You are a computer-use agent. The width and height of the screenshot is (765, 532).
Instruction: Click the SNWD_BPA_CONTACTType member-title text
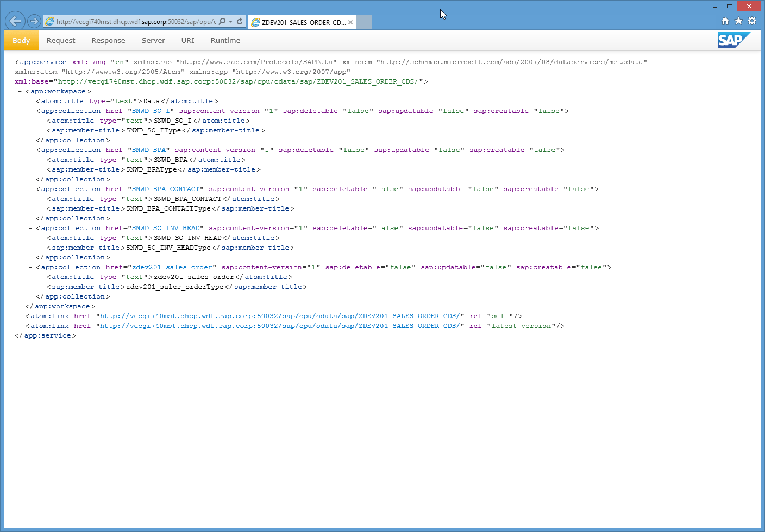pyautogui.click(x=168, y=208)
